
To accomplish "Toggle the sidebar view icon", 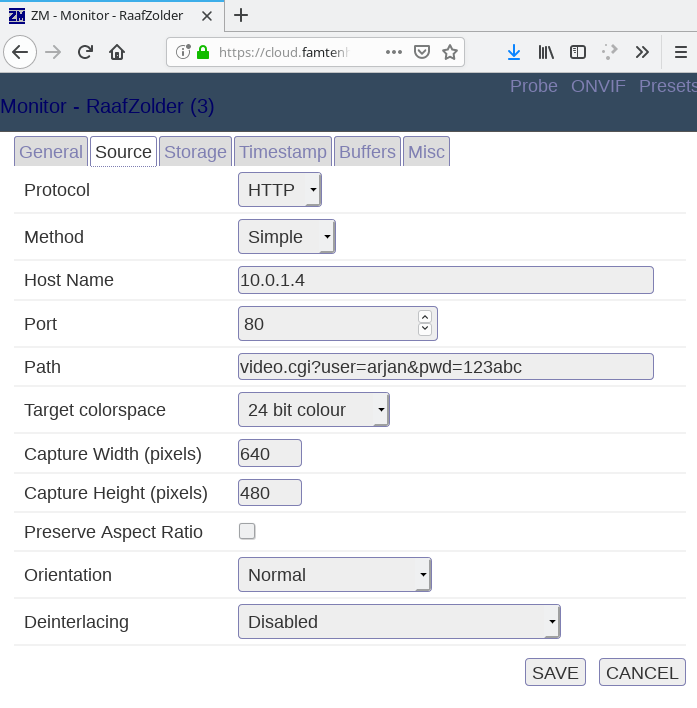I will click(x=578, y=52).
